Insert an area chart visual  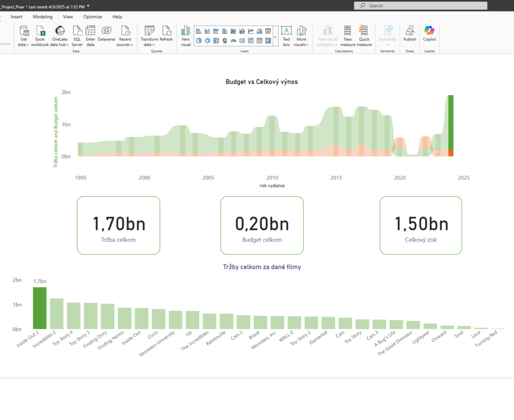pos(260,31)
